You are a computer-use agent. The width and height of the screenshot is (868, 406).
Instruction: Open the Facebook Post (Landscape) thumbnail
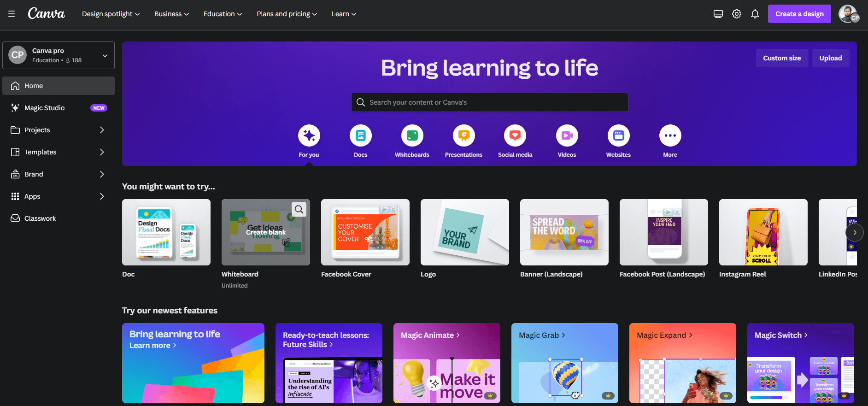[664, 232]
